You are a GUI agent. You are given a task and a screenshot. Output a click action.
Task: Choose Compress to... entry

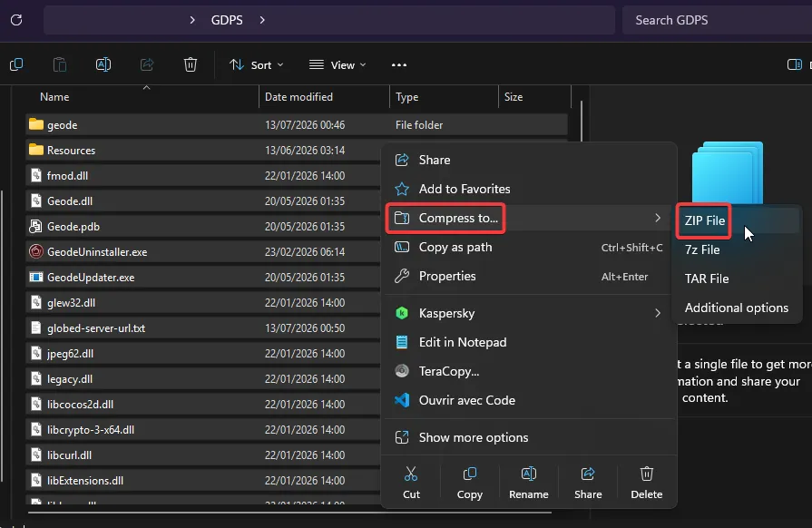[529, 218]
